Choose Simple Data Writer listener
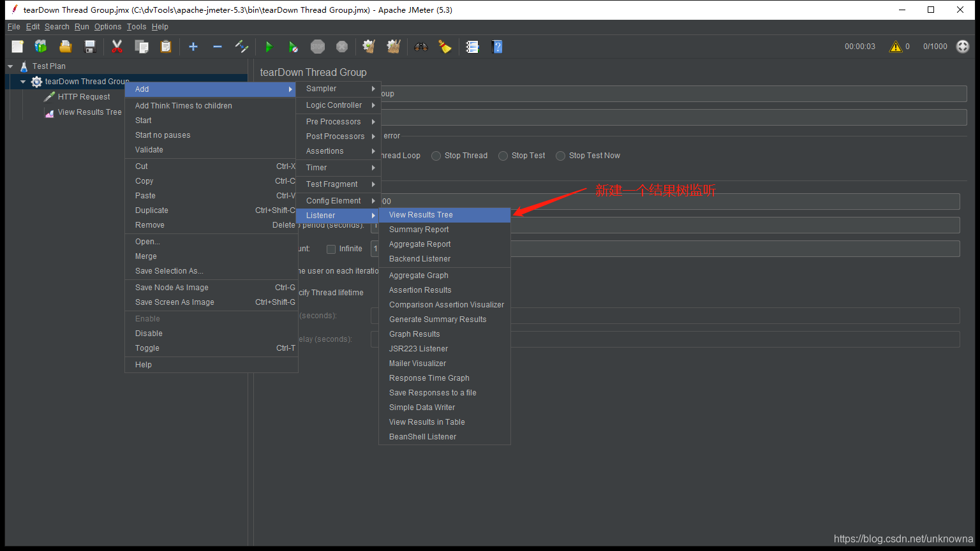The height and width of the screenshot is (551, 980). [x=445, y=408]
